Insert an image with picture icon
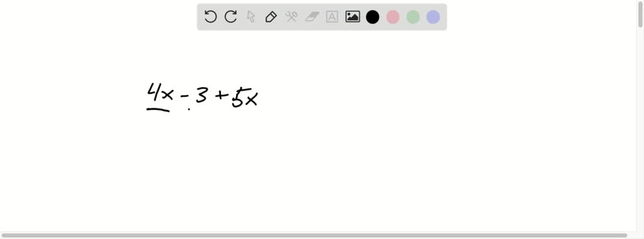 (x=352, y=17)
